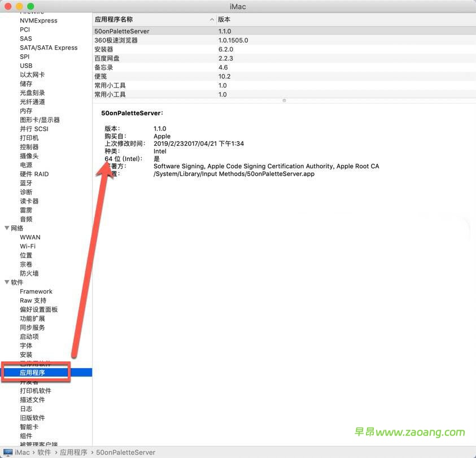
Task: Click the sort arrow on the 应用程序名称 column
Action: 212,19
